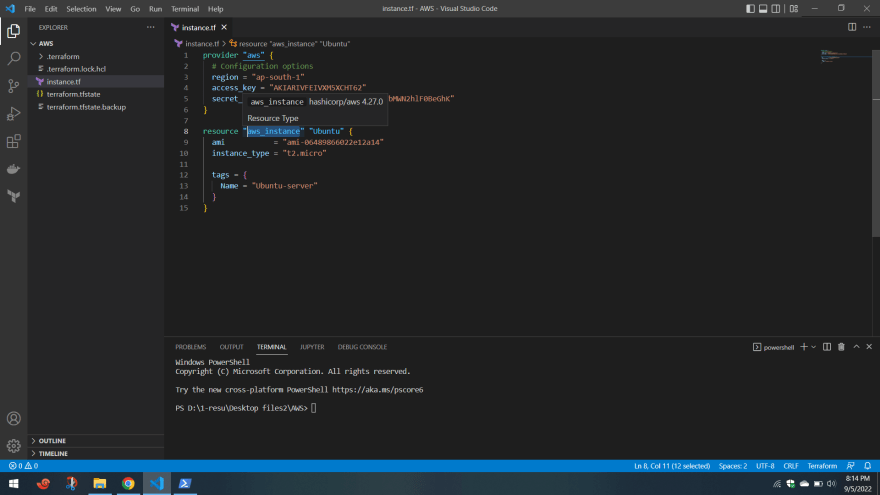880x495 pixels.
Task: Open the Terminal menu
Action: pos(185,8)
